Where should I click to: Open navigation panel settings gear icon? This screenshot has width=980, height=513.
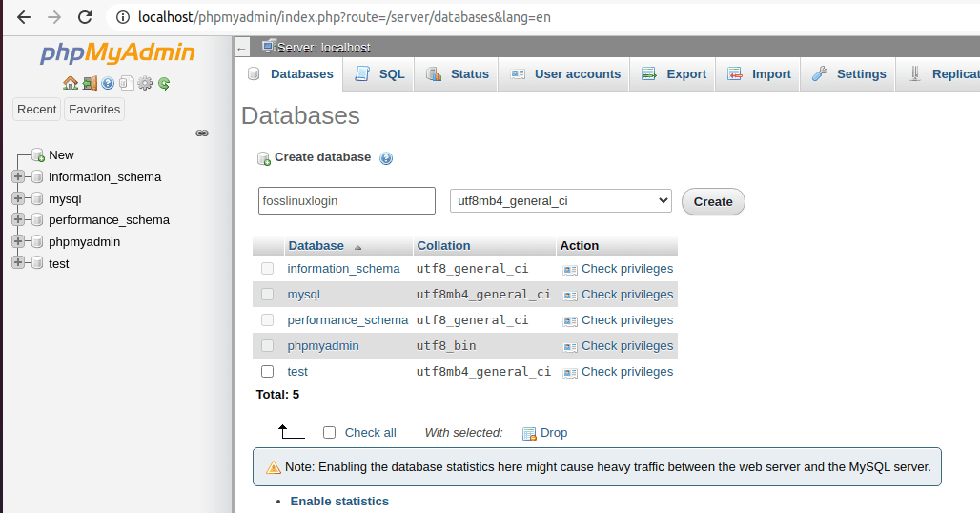point(145,83)
